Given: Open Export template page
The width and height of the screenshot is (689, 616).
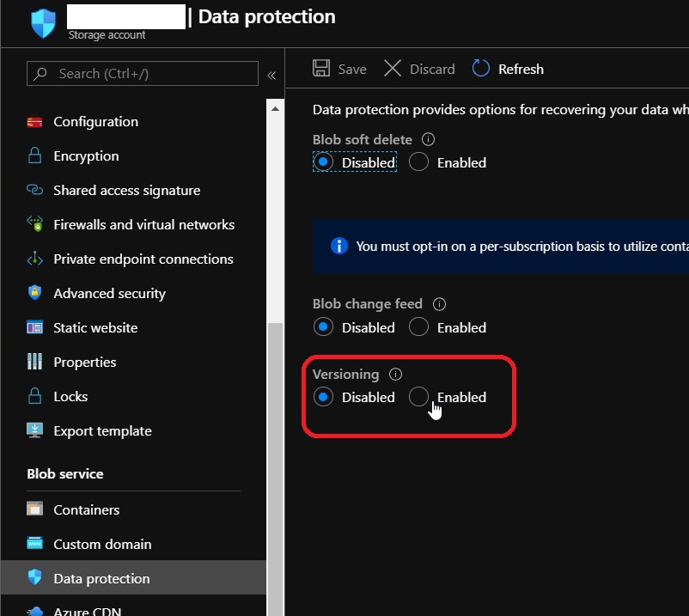Looking at the screenshot, I should [x=102, y=431].
